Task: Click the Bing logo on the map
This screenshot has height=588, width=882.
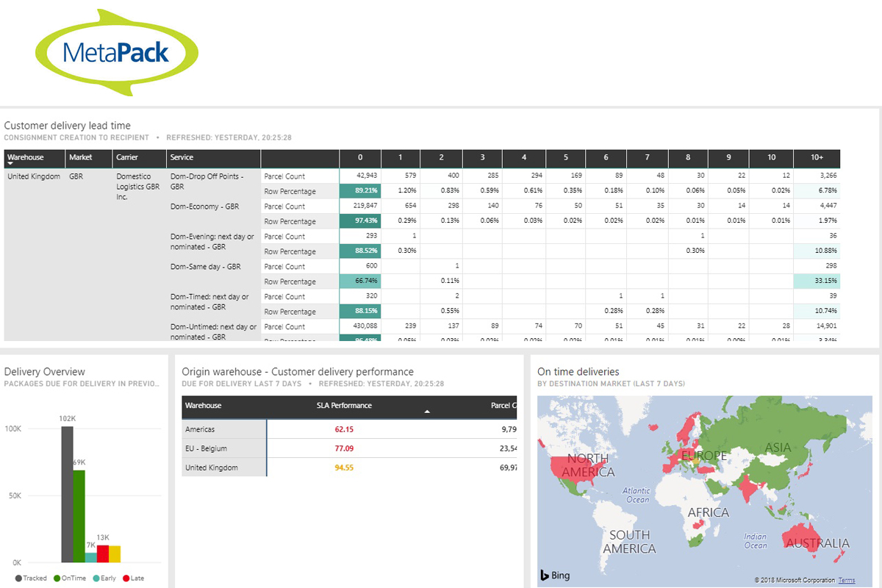Action: pos(555,575)
